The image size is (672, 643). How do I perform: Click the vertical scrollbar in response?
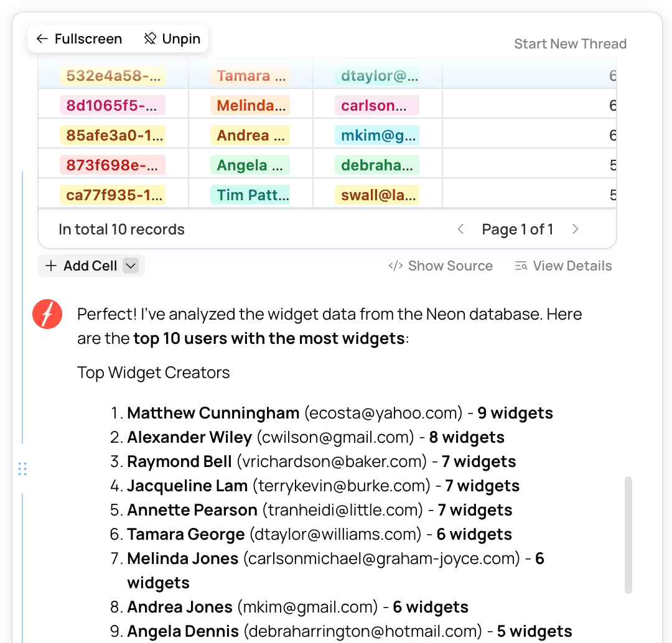coord(628,535)
